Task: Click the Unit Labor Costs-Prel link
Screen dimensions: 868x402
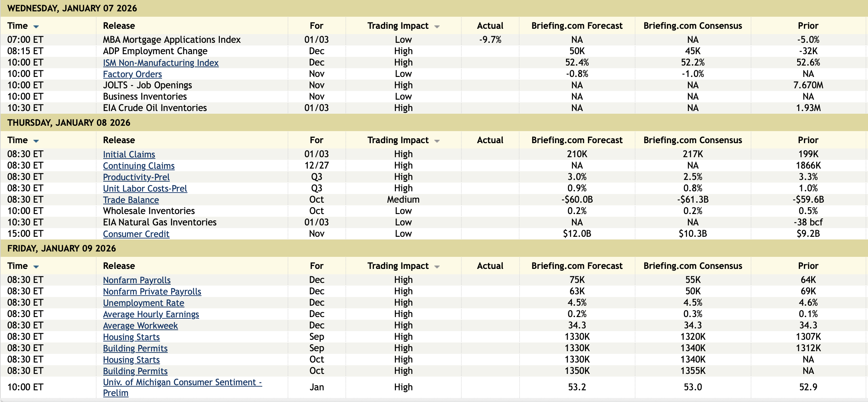Action: pyautogui.click(x=145, y=189)
